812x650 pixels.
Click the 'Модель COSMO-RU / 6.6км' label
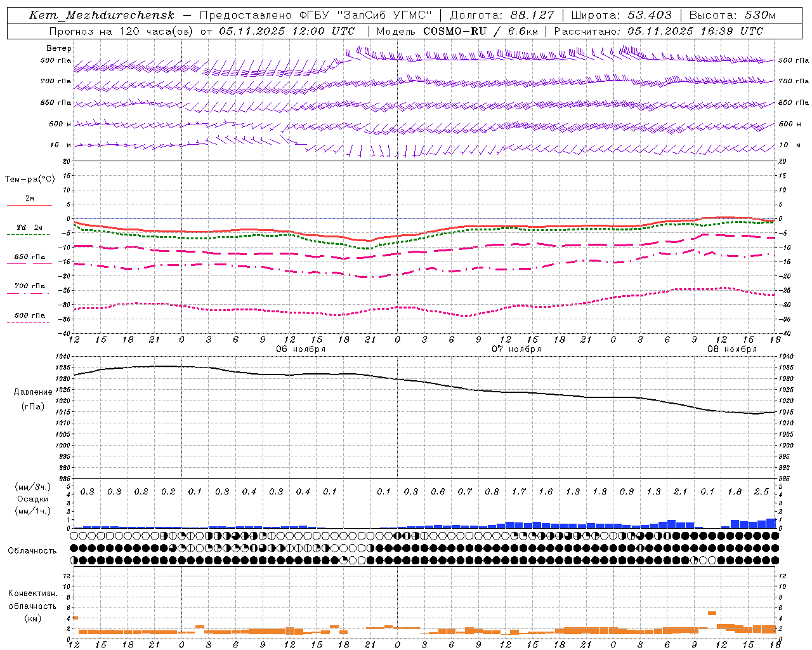[457, 30]
